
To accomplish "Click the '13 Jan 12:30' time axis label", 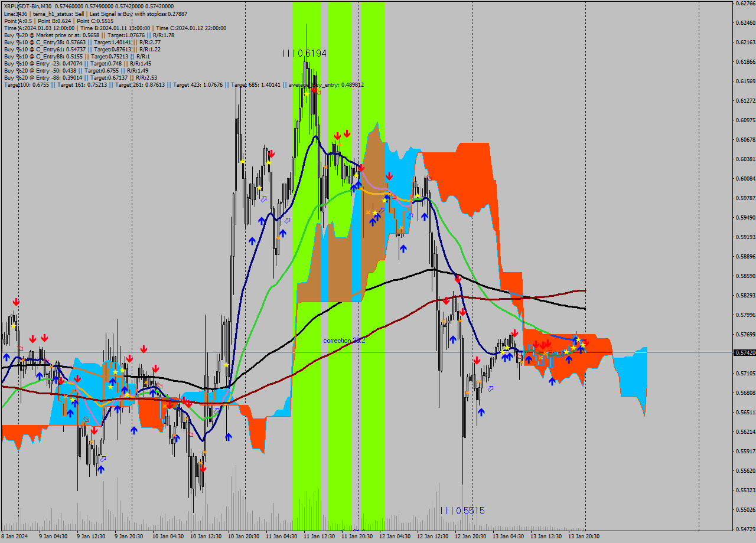I will (546, 537).
